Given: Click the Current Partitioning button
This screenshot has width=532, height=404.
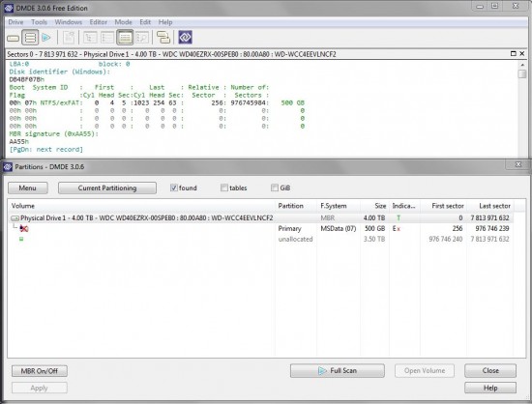Looking at the screenshot, I should click(x=107, y=188).
